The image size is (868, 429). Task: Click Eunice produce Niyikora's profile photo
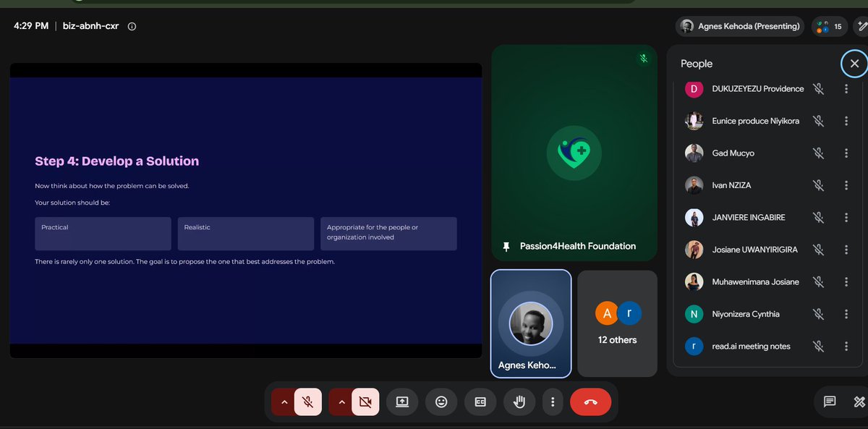[x=694, y=121]
